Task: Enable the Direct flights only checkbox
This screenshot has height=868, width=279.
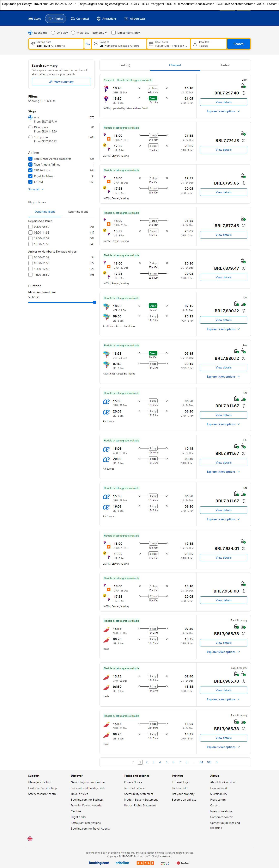Action: click(114, 33)
